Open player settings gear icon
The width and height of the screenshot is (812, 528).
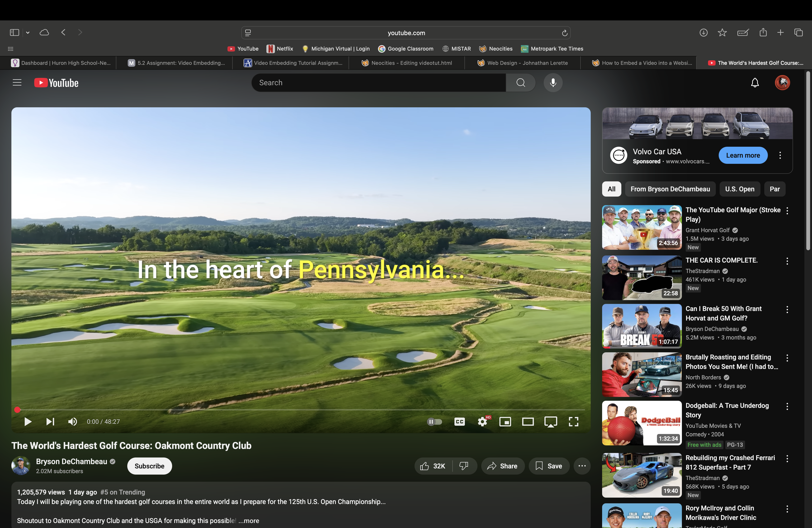point(482,422)
